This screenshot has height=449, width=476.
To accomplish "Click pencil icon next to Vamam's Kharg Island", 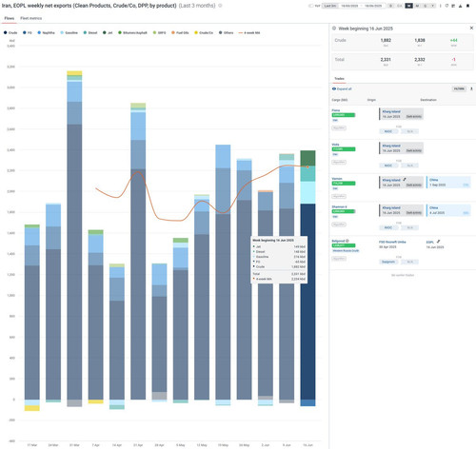I will tap(405, 180).
